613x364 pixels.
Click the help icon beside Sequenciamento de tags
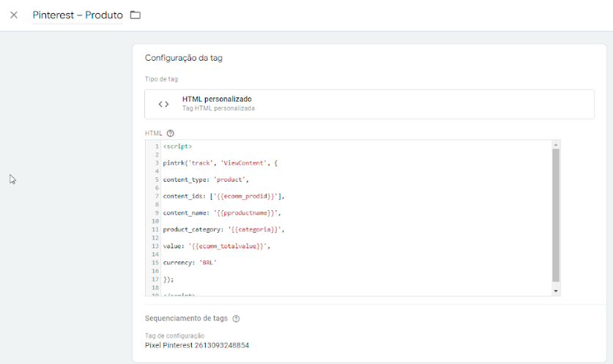click(x=236, y=319)
